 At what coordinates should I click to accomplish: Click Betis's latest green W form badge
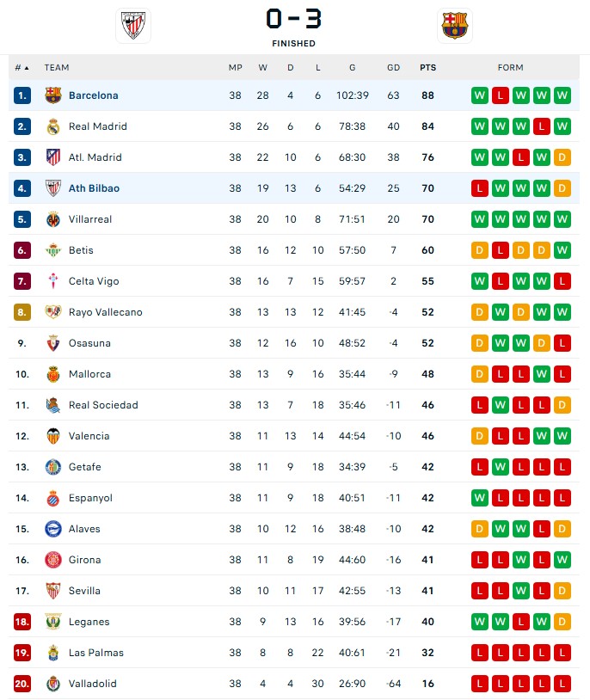(x=562, y=250)
